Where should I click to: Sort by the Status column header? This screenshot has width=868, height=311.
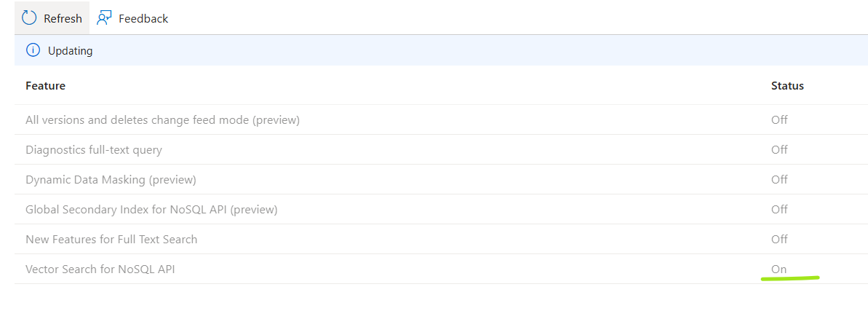coord(787,86)
